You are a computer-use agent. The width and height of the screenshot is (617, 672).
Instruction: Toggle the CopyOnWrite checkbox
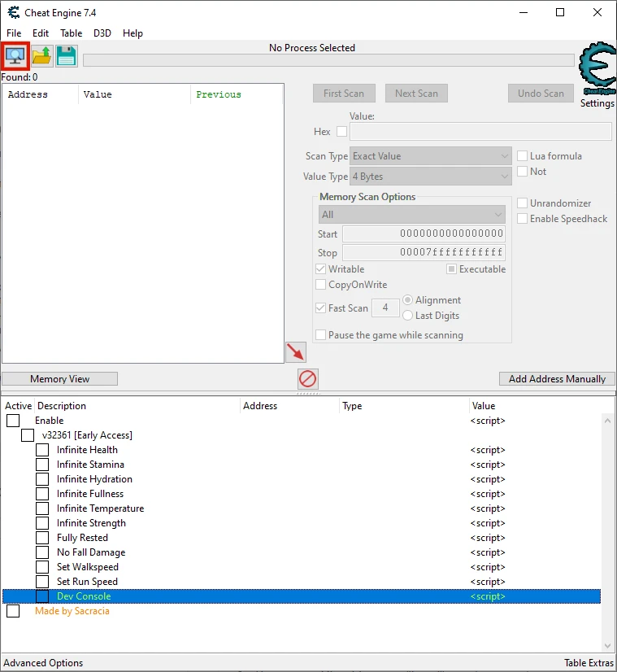tap(321, 285)
